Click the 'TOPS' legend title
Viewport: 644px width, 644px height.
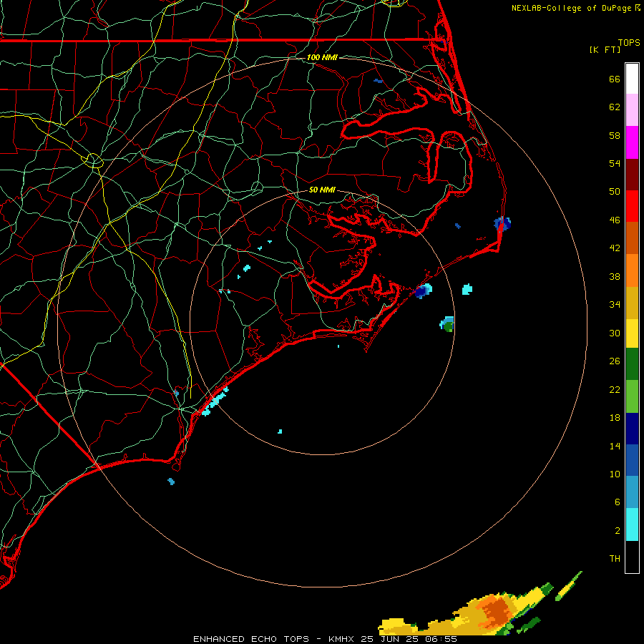pyautogui.click(x=629, y=43)
